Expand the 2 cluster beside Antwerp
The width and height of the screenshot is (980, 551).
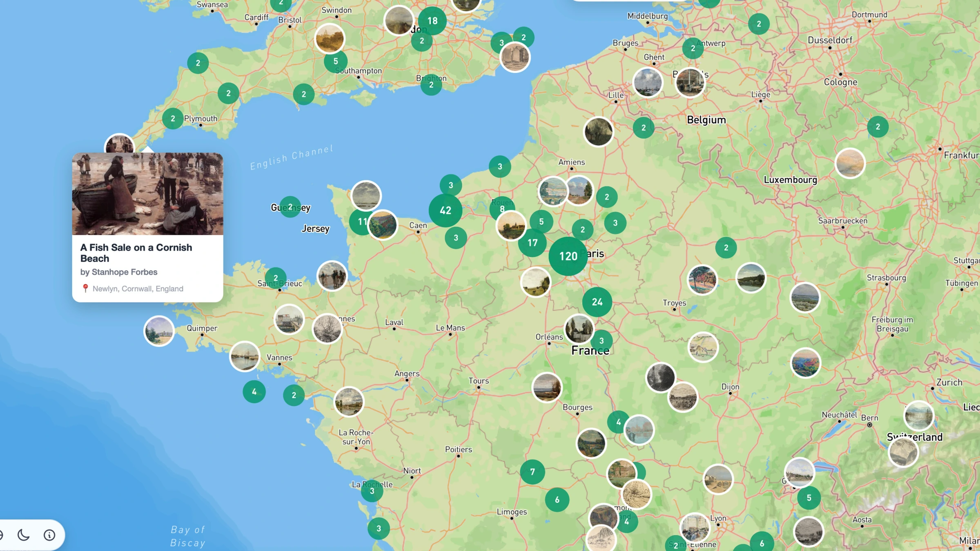(x=693, y=48)
